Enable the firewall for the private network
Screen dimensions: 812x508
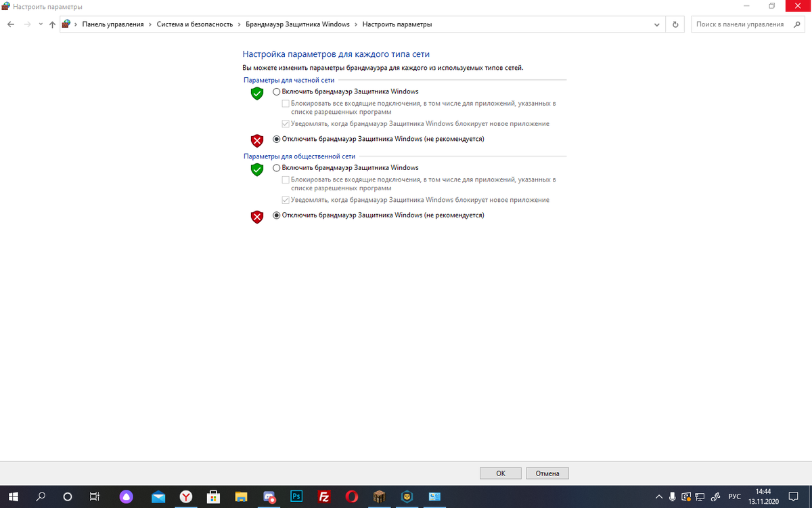276,91
